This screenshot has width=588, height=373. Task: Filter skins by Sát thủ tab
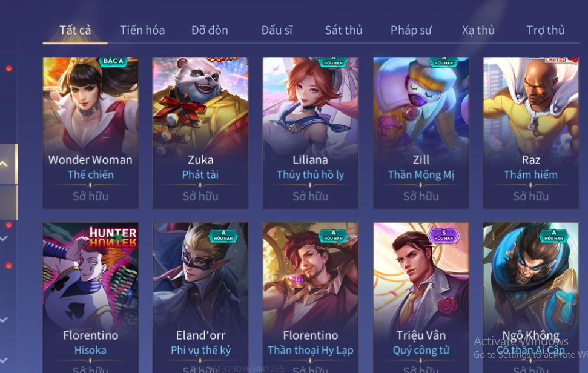point(343,30)
